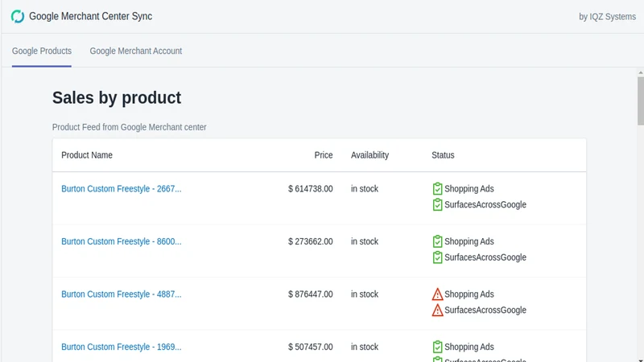Open product Burton Custom Freestyle - 8600...
This screenshot has height=362, width=644.
tap(122, 241)
